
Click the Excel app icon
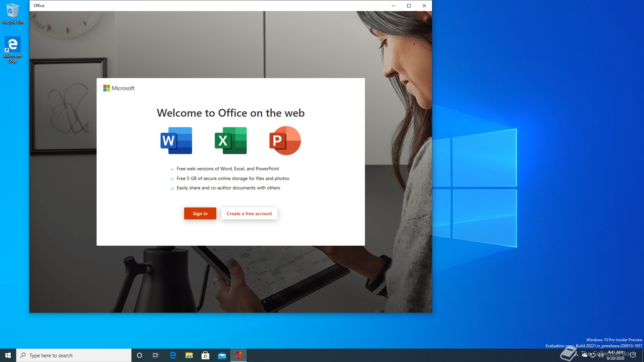[231, 140]
